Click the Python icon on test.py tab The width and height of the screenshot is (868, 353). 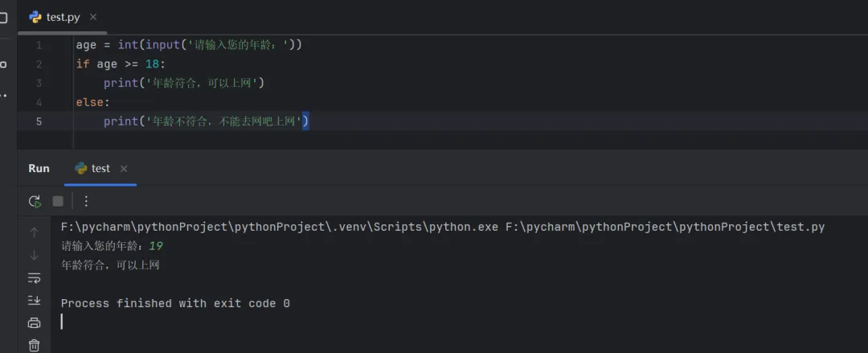pyautogui.click(x=35, y=17)
